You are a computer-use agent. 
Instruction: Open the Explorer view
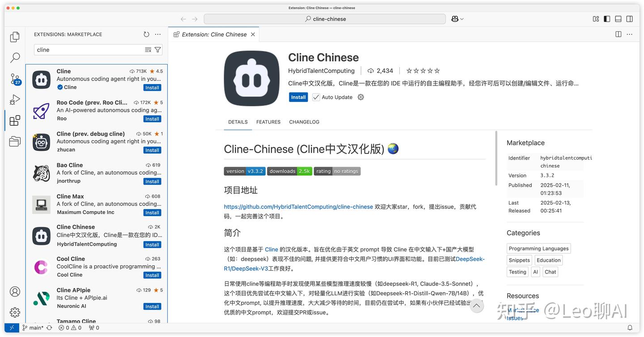pos(15,37)
